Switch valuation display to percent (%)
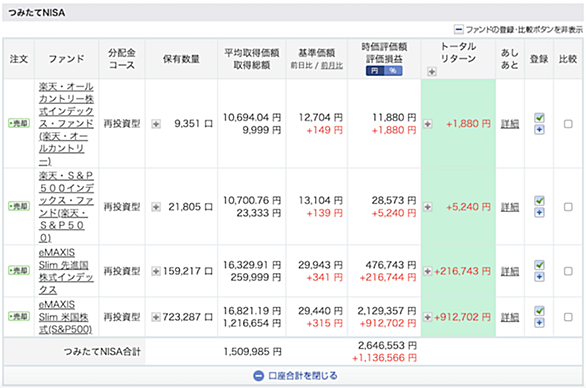The image size is (586, 388). point(393,71)
